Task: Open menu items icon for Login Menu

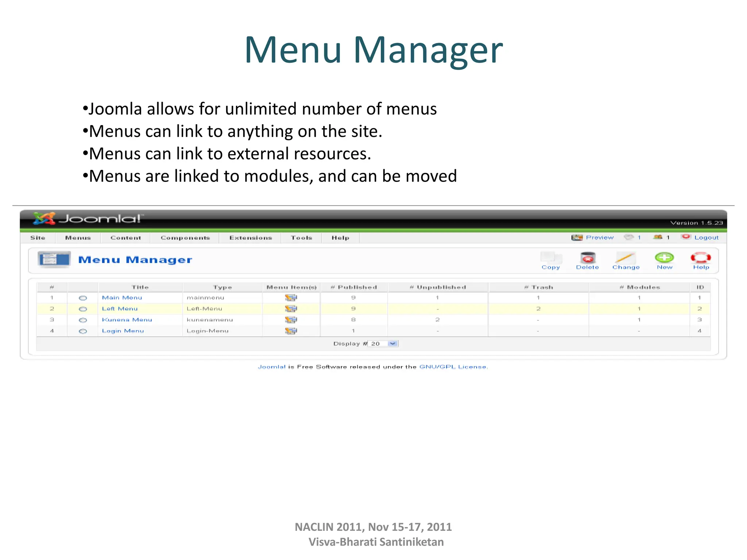Action: 291,331
